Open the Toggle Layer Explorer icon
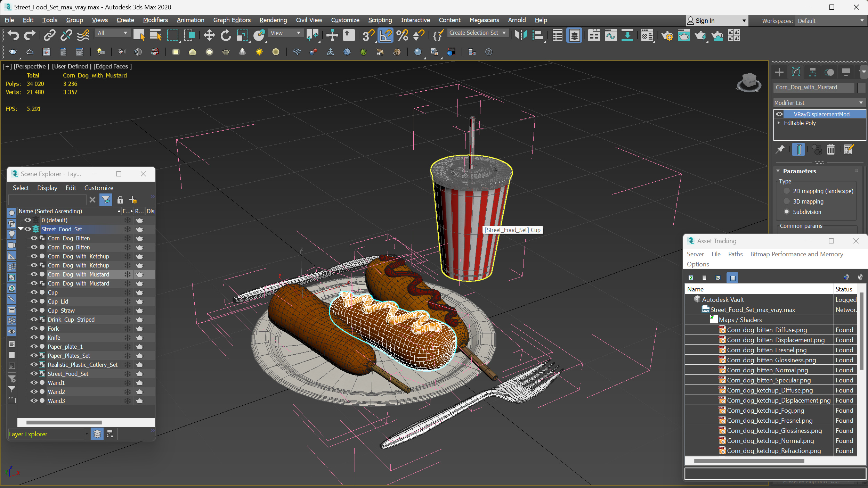 (574, 35)
